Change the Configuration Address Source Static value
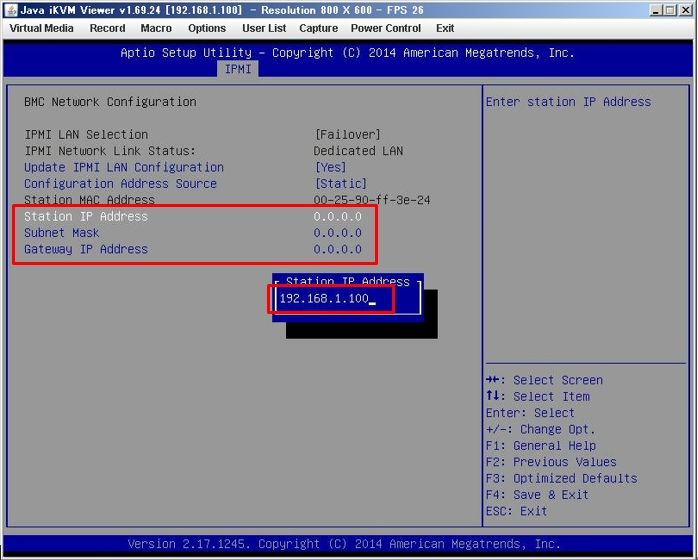 tap(340, 184)
